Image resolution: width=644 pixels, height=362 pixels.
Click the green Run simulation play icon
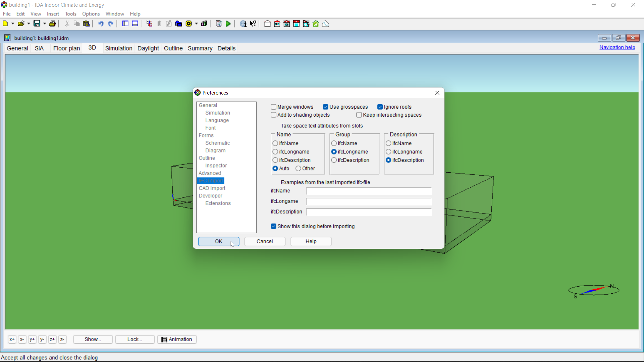tap(228, 24)
